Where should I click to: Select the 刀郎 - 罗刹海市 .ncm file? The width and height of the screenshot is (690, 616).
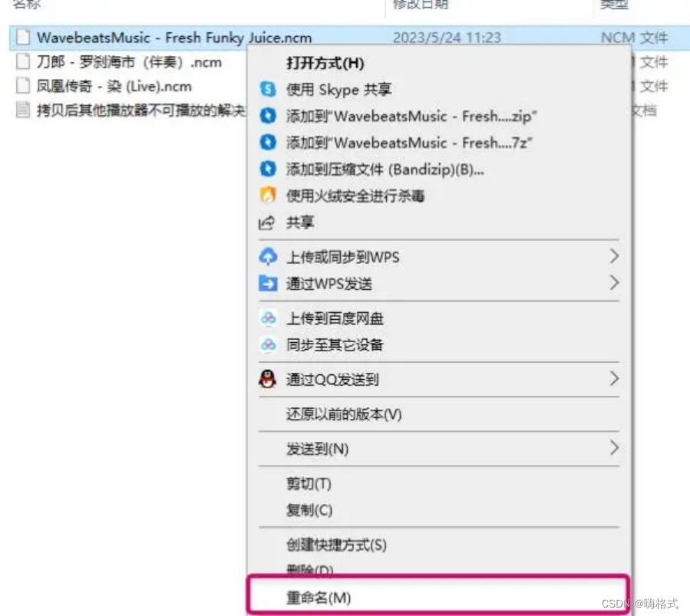[x=129, y=62]
